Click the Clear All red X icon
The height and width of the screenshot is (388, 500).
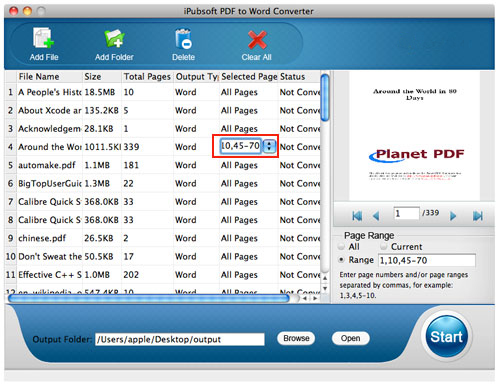pyautogui.click(x=257, y=39)
